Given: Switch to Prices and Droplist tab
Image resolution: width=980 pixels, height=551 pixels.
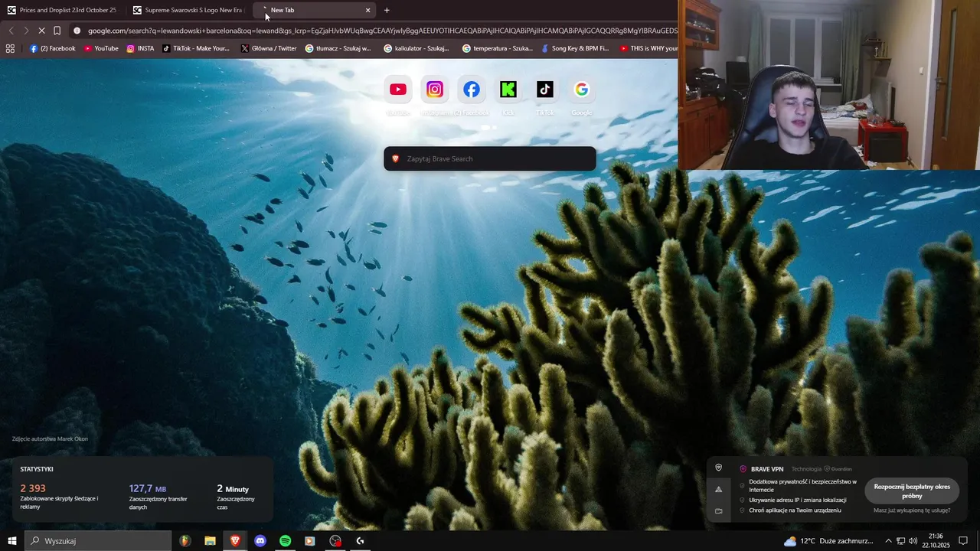Looking at the screenshot, I should [61, 10].
